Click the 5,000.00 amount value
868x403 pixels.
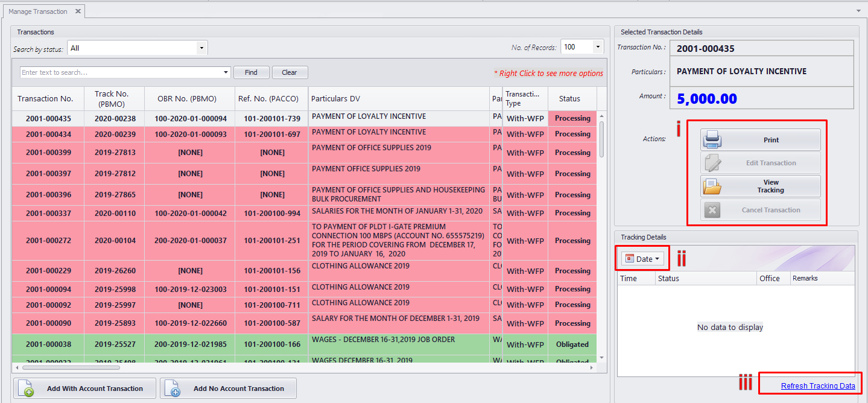pyautogui.click(x=707, y=98)
